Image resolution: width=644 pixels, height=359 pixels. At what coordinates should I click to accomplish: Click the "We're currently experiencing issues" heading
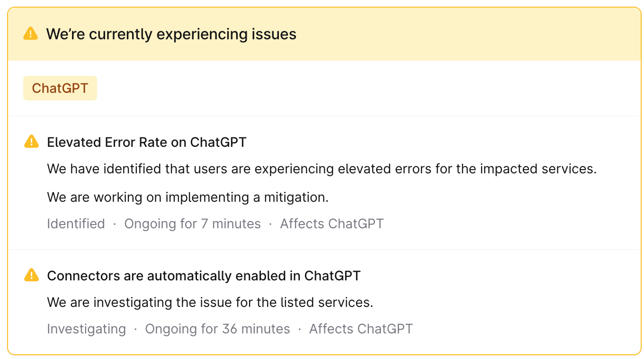click(171, 34)
